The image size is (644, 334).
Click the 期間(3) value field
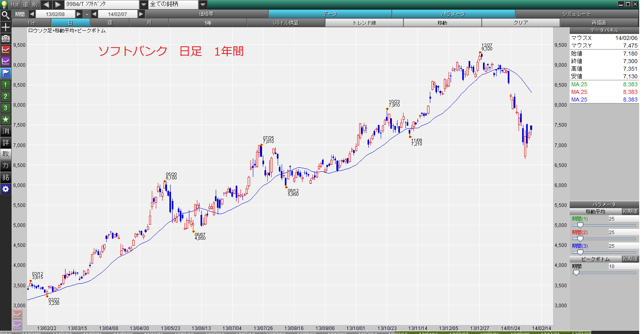623,246
